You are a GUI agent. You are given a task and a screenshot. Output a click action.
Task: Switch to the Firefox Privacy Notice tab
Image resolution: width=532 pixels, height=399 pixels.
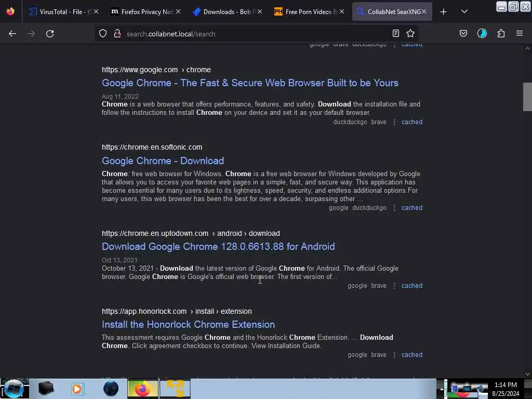[x=145, y=12]
